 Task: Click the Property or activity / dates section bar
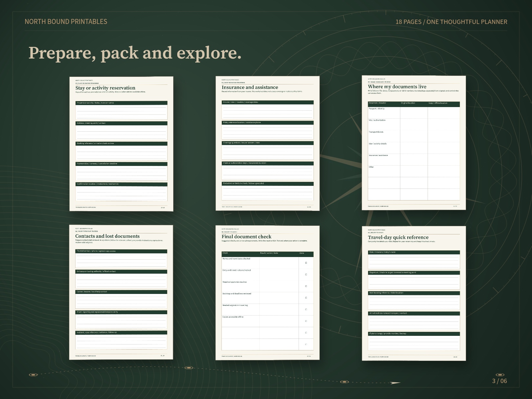pos(121,103)
